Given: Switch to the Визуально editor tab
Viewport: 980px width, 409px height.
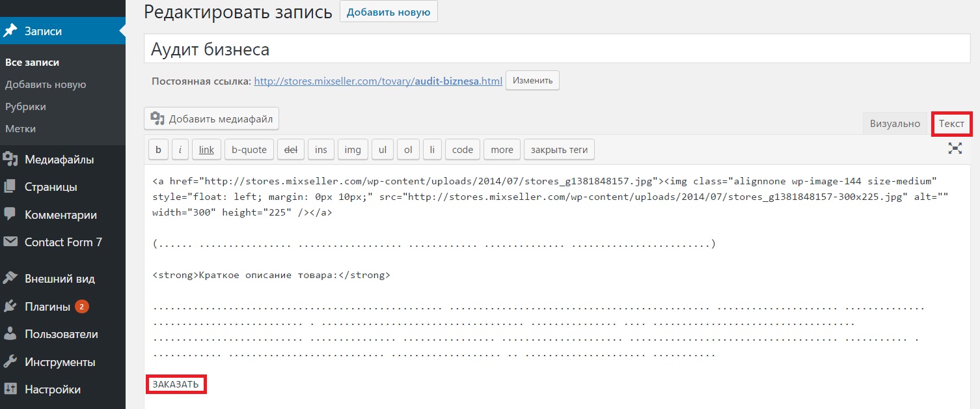Looking at the screenshot, I should [895, 124].
